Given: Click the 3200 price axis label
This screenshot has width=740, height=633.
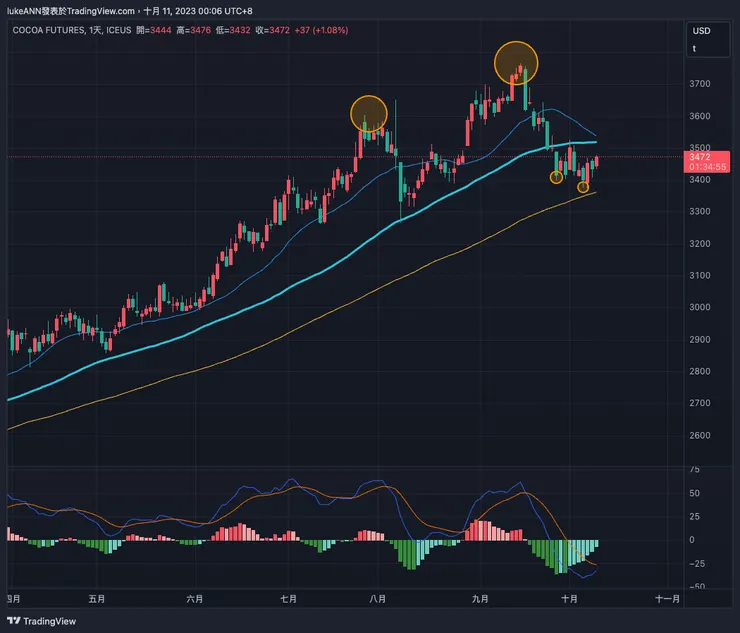Looking at the screenshot, I should point(699,244).
